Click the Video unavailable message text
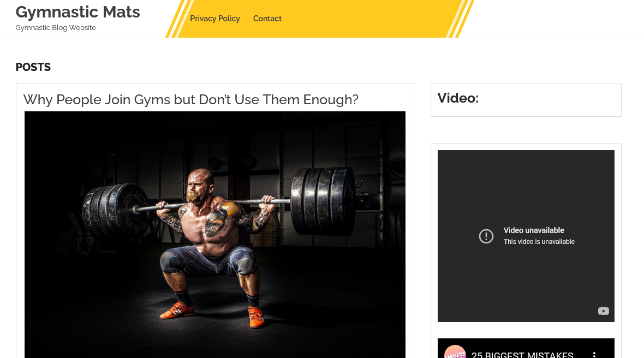The width and height of the screenshot is (644, 358). pyautogui.click(x=534, y=230)
